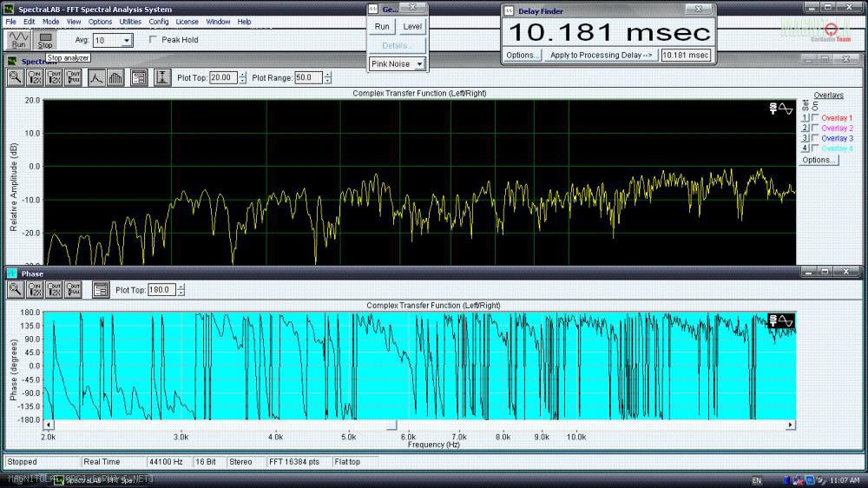
Task: Click the Spectrum window title icon
Action: click(12, 61)
